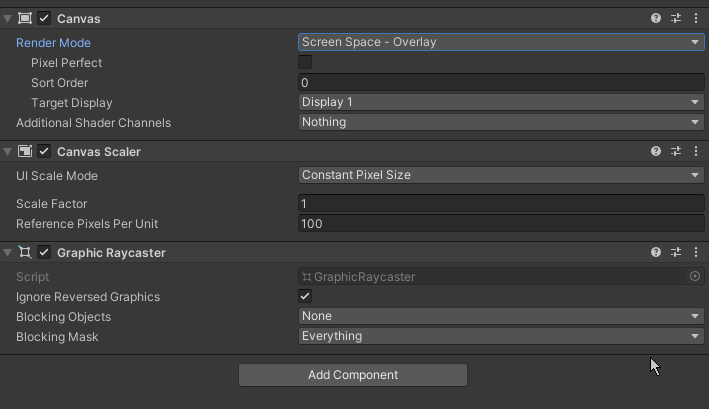Viewport: 709px width, 409px height.
Task: Click the Canvas component header title
Action: pos(79,19)
